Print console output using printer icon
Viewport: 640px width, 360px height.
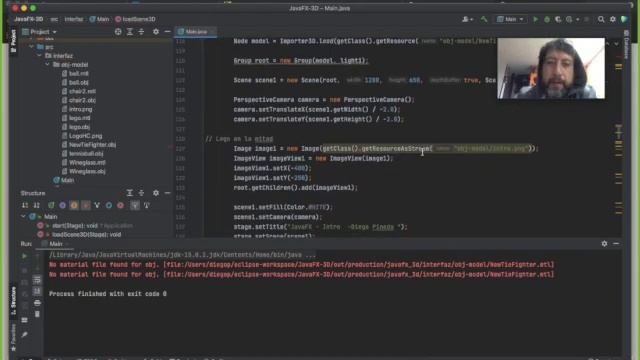pyautogui.click(x=37, y=303)
